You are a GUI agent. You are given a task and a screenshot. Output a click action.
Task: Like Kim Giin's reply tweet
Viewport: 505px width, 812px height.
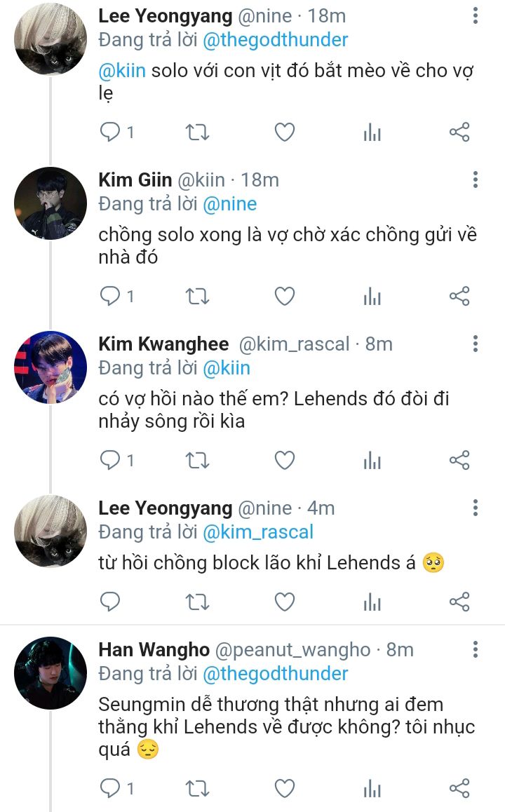point(284,297)
